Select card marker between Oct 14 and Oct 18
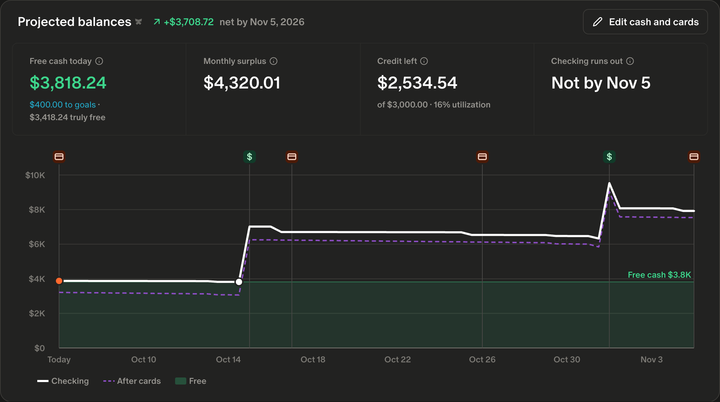 pyautogui.click(x=292, y=157)
